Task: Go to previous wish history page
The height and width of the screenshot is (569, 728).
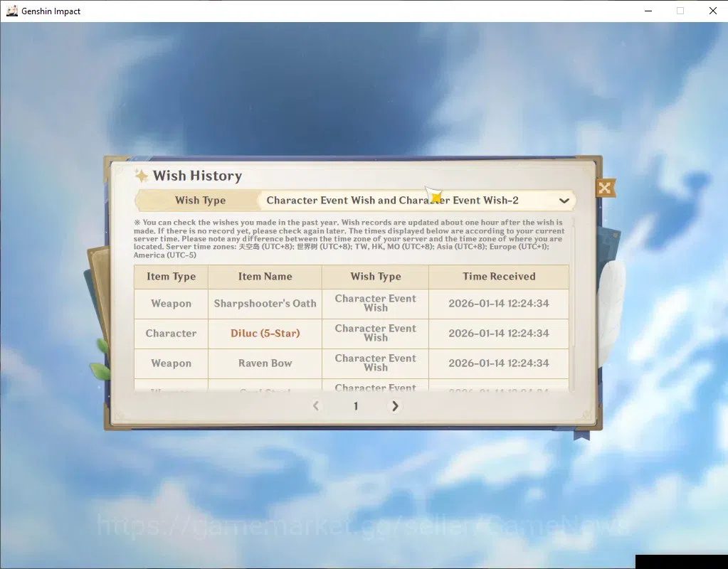Action: 316,406
